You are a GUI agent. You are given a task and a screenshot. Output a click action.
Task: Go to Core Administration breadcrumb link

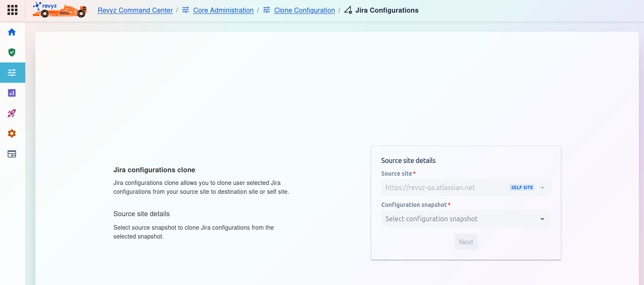(223, 10)
